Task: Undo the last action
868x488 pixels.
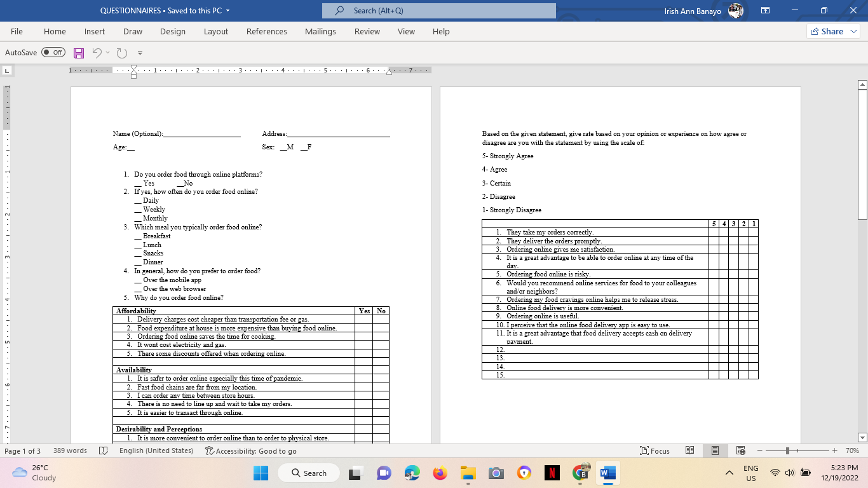Action: [97, 53]
